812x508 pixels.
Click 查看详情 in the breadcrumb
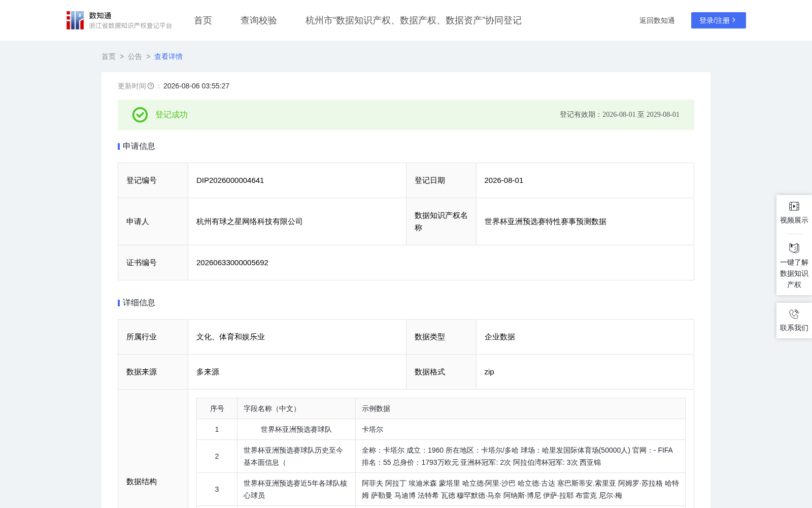[168, 56]
